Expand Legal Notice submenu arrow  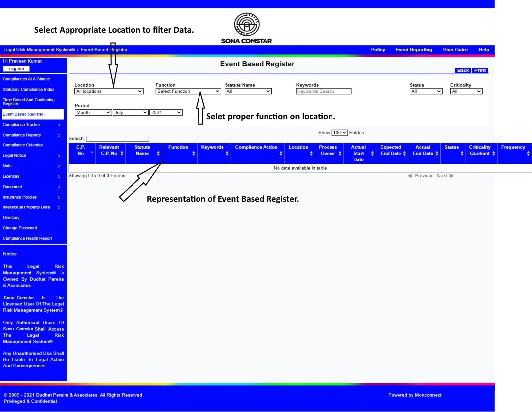pyautogui.click(x=59, y=156)
